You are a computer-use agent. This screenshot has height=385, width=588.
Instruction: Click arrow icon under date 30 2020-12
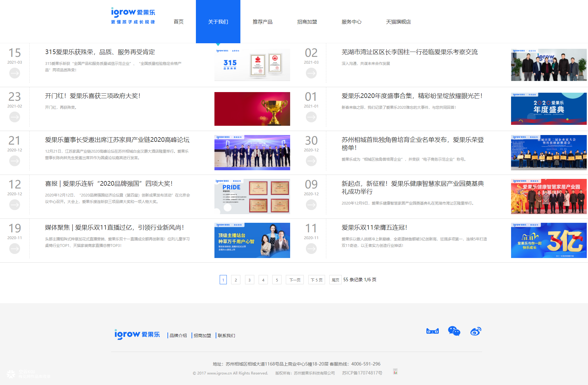[x=311, y=161]
